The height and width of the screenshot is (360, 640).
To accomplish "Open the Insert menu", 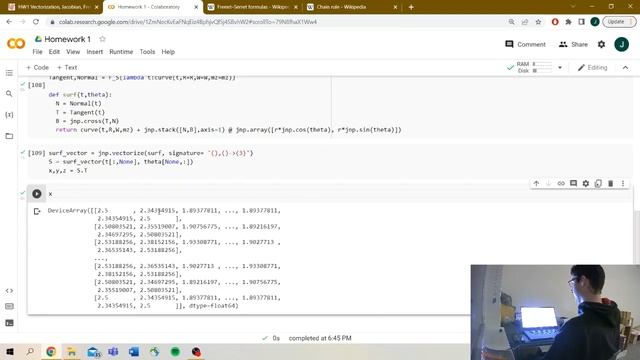I will coord(95,52).
